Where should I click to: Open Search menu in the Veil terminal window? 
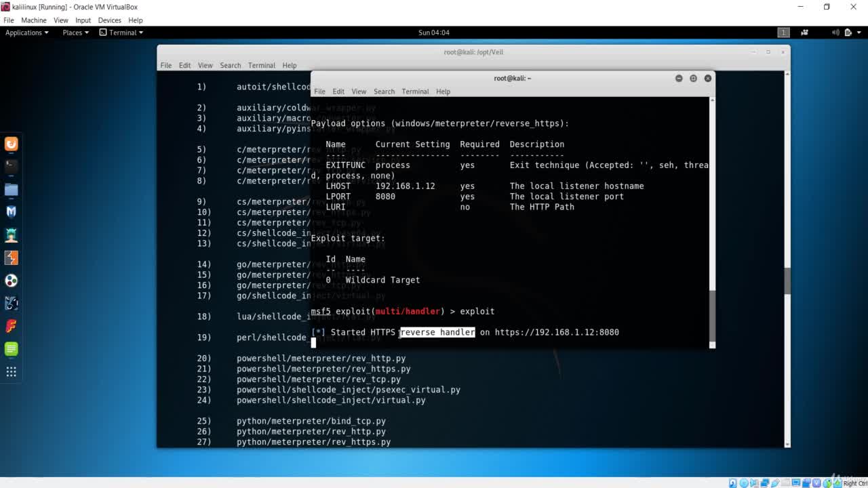coord(230,66)
